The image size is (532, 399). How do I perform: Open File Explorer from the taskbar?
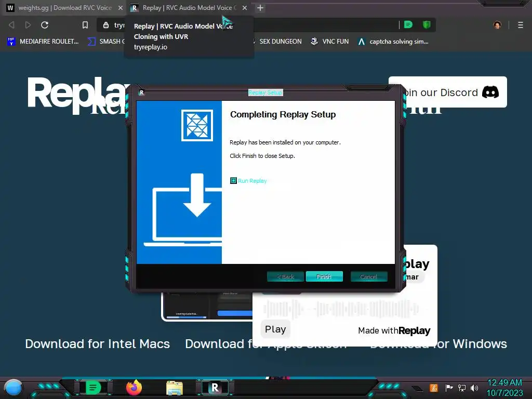[175, 388]
